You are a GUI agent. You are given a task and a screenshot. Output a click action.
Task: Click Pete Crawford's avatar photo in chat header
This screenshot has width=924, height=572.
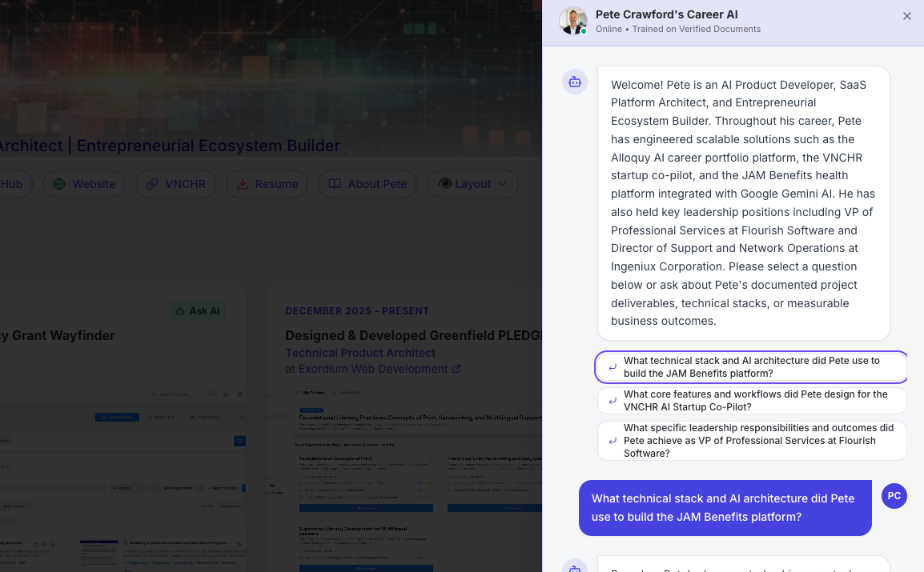(572, 21)
